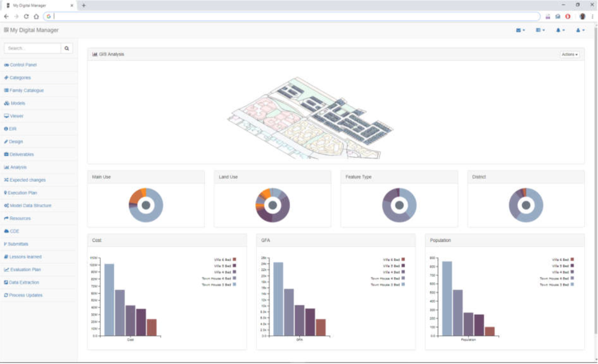
Task: Select the Design pencil icon
Action: tap(6, 141)
